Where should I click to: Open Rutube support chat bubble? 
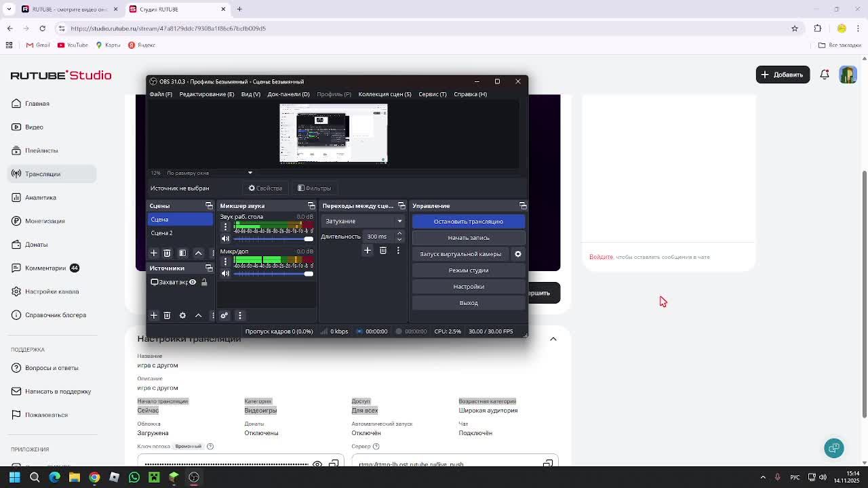click(x=834, y=448)
